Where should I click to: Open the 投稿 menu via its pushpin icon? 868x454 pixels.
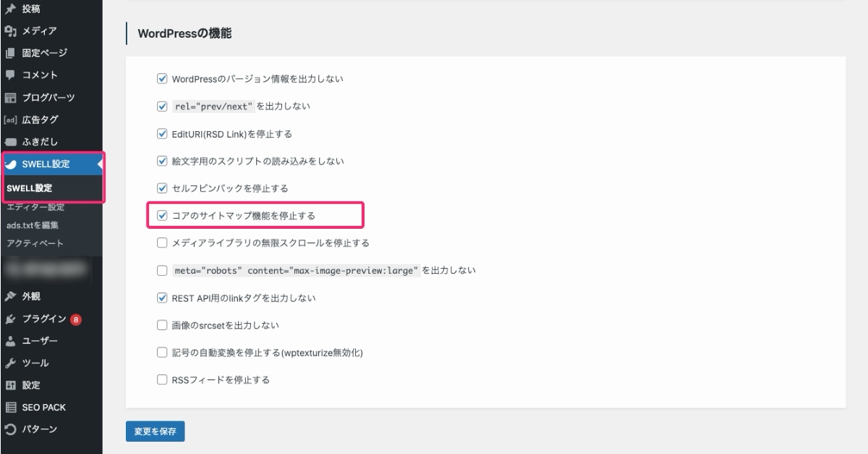point(9,8)
